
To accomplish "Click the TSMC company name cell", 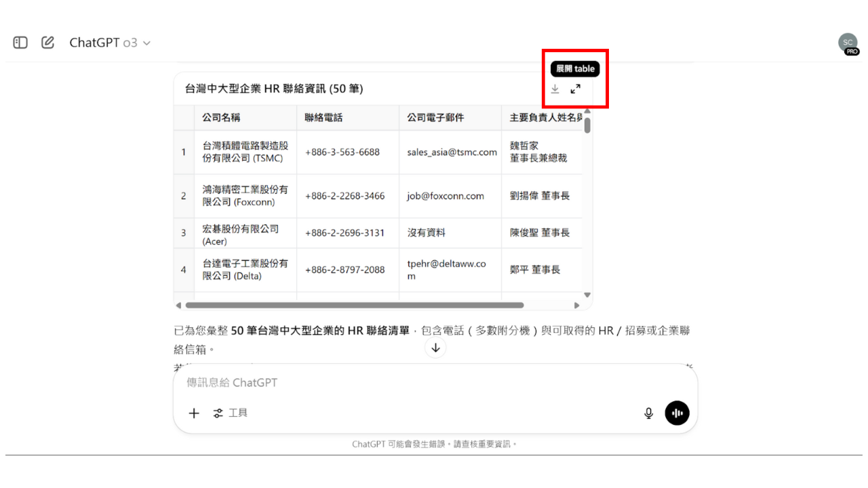I will tap(245, 152).
